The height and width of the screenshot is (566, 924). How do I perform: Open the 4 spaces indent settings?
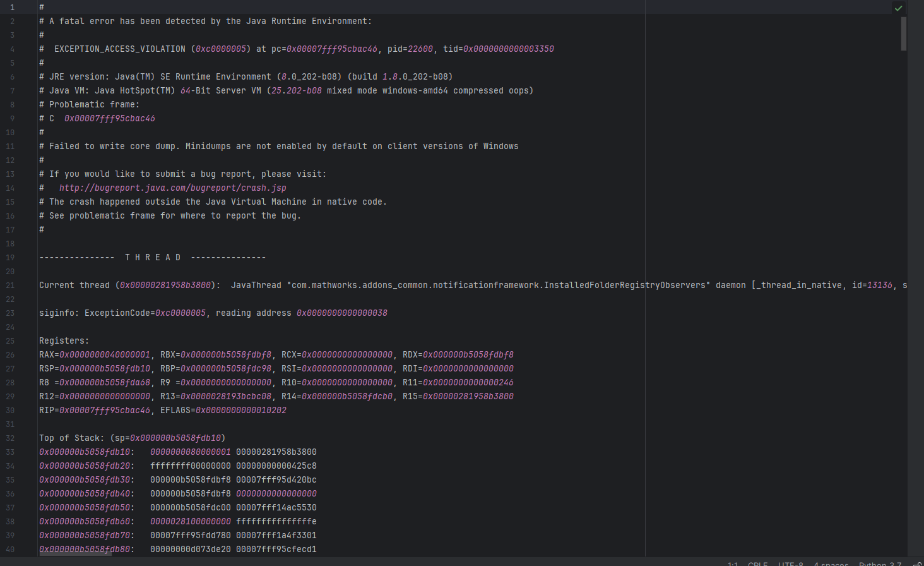(x=831, y=563)
